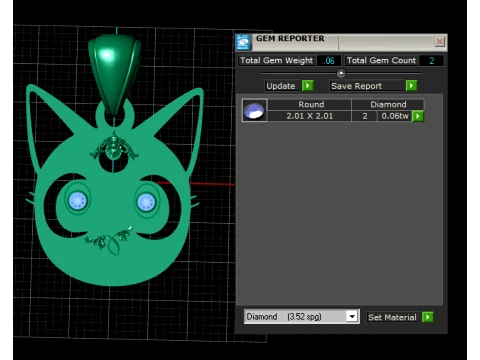Click the 'Diamond' material cell
This screenshot has height=360, width=480.
pyautogui.click(x=388, y=104)
